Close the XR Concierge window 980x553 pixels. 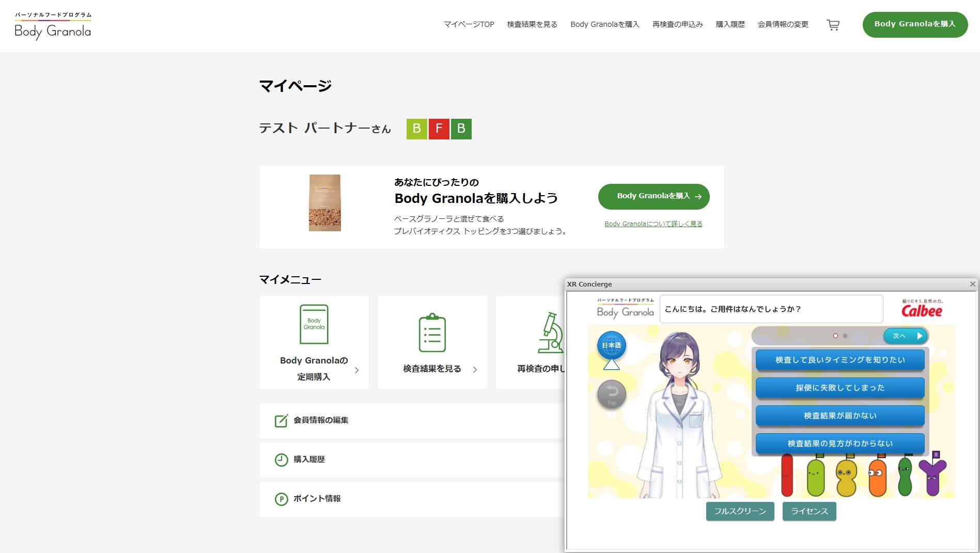point(973,284)
